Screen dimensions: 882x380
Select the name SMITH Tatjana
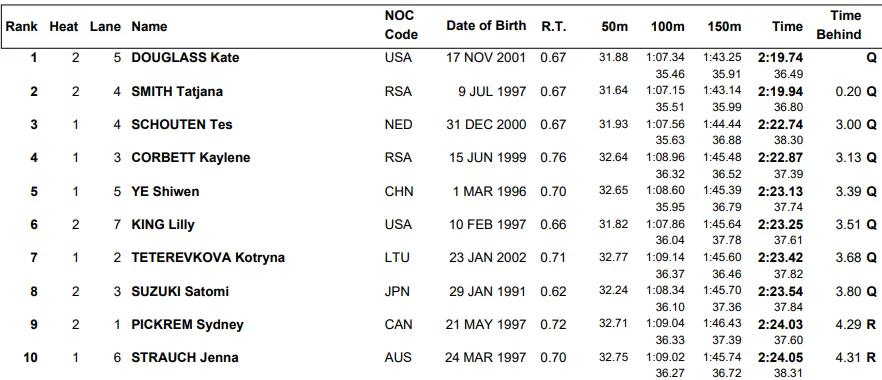coord(177,91)
